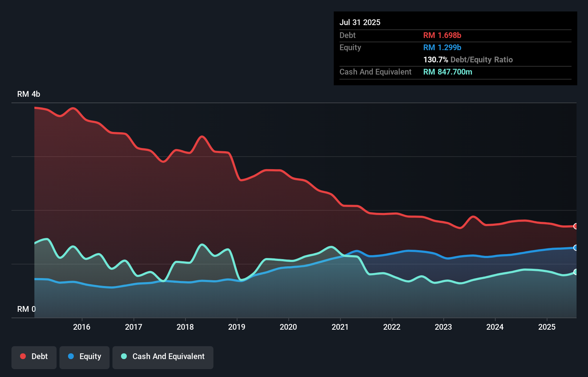
Task: Select the teal Cash endpoint marker on chart
Action: [575, 272]
